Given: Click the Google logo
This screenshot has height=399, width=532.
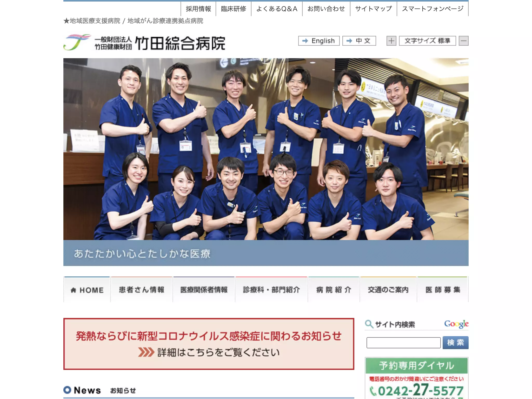Looking at the screenshot, I should coord(456,324).
